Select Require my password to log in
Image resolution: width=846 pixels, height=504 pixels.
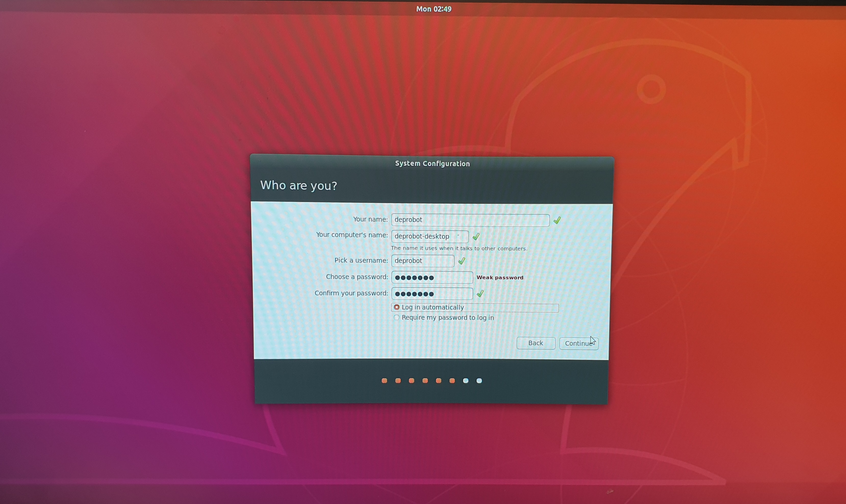coord(397,317)
